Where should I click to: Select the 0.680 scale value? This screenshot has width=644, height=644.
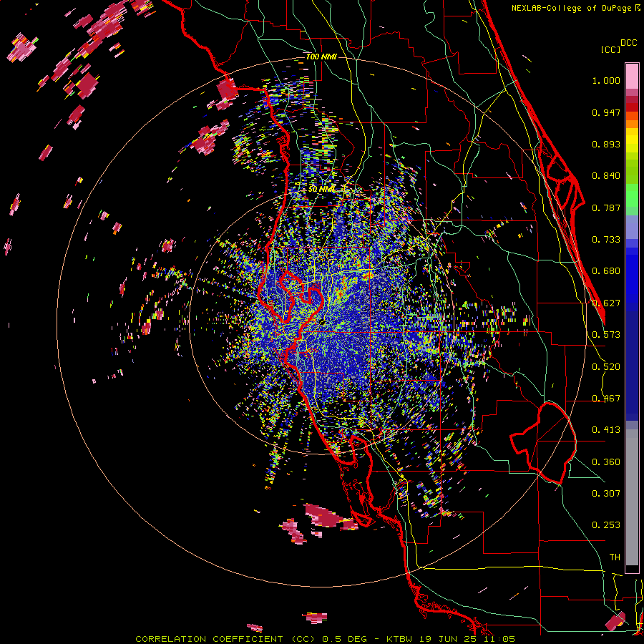click(606, 271)
